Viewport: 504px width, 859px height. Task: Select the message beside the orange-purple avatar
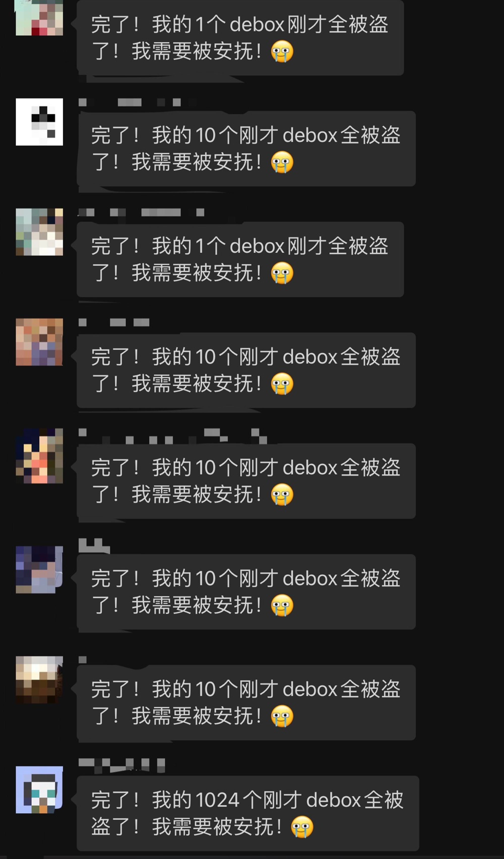[246, 370]
